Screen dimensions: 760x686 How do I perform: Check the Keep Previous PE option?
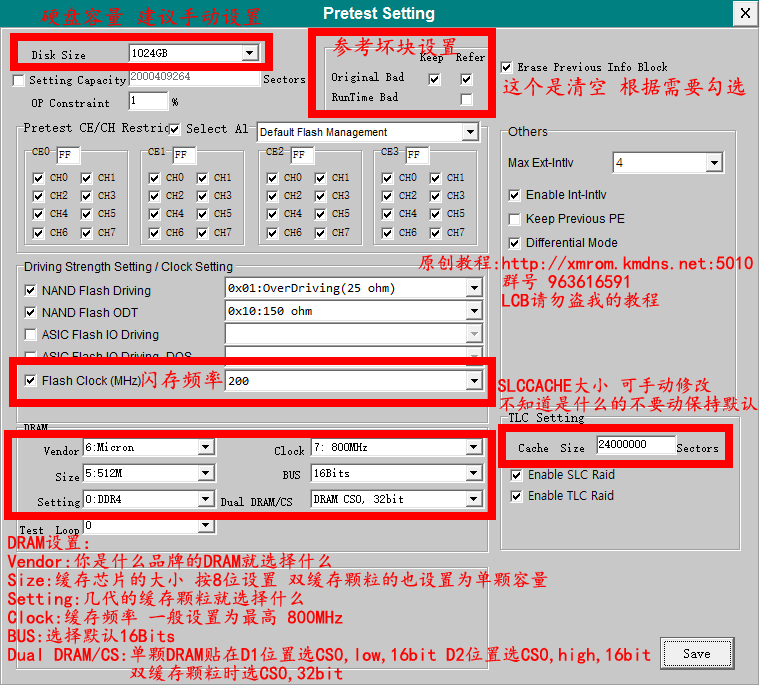pyautogui.click(x=515, y=219)
